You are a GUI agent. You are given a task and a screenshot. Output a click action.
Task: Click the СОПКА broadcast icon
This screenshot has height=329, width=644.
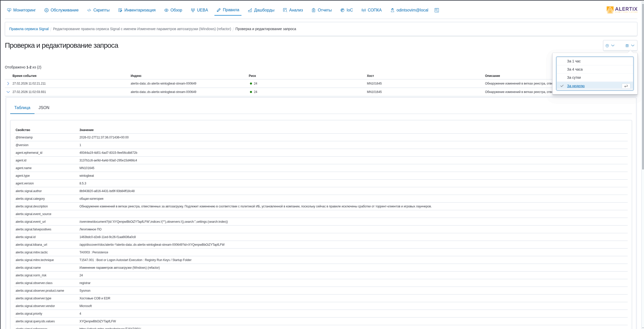point(363,10)
